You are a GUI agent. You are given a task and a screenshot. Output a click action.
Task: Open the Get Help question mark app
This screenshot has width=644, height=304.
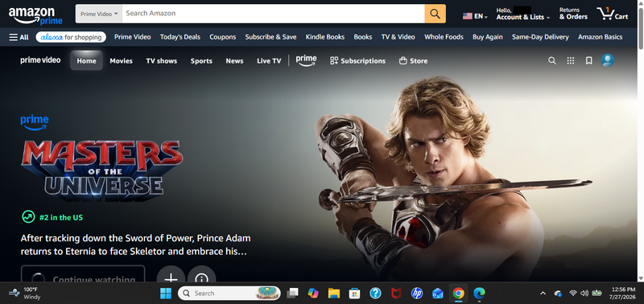(375, 293)
